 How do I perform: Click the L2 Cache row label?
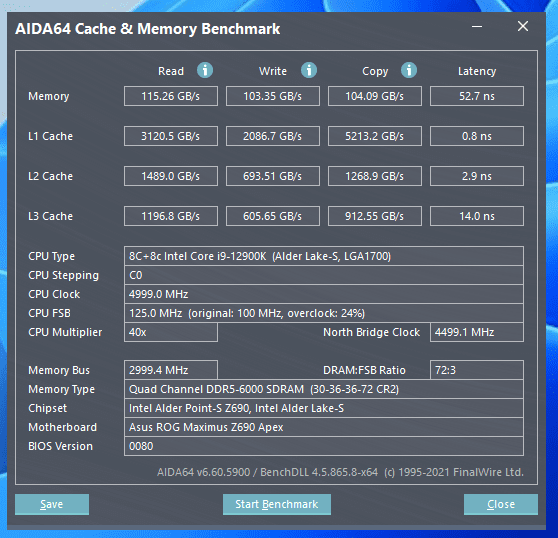click(x=51, y=176)
